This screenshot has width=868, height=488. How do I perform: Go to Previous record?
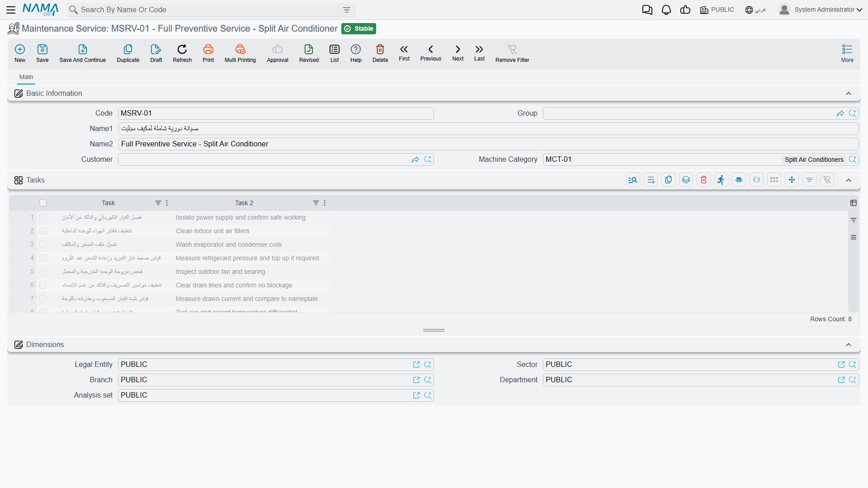[431, 53]
